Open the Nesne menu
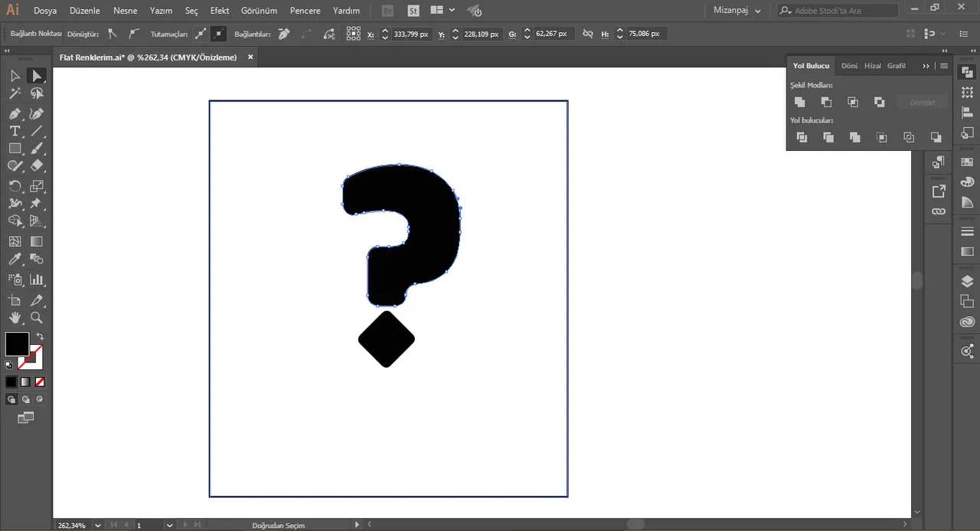The width and height of the screenshot is (980, 531). [x=126, y=11]
